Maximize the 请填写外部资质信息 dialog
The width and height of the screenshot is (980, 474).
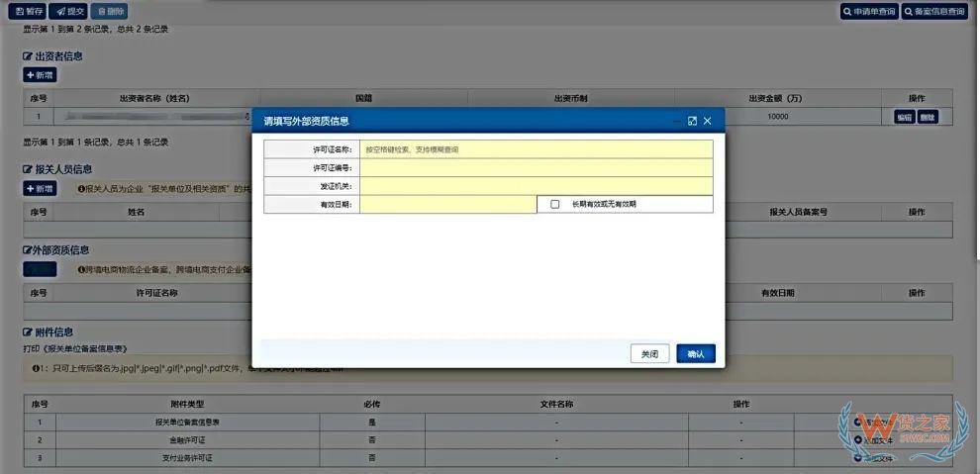pyautogui.click(x=692, y=121)
